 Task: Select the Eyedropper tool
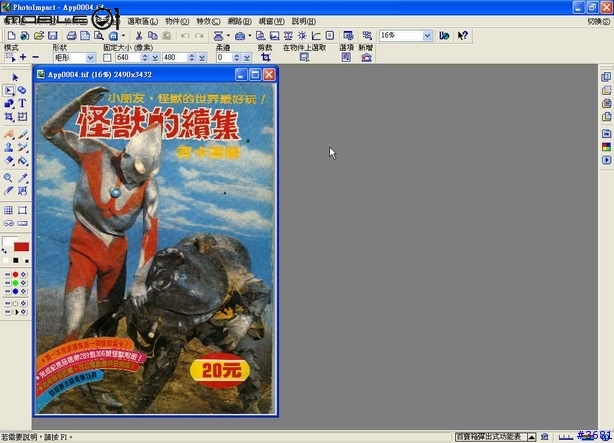tap(22, 178)
